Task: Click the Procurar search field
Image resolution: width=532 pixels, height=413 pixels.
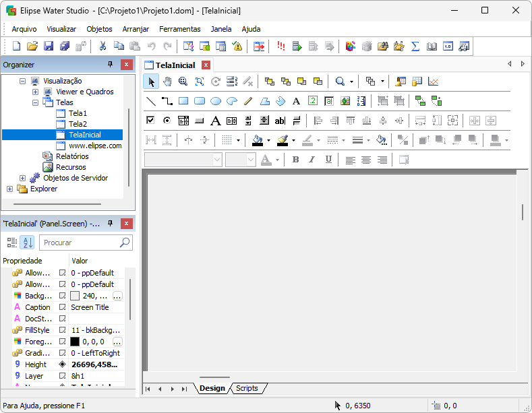Action: click(80, 243)
